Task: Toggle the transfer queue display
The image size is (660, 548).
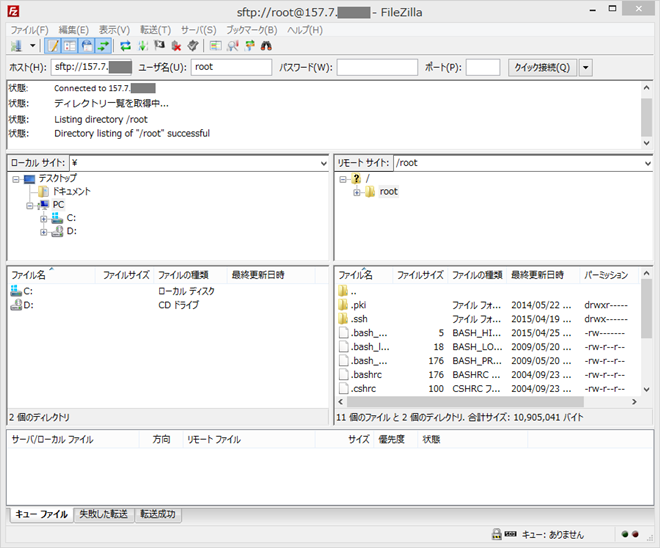Action: point(104,45)
